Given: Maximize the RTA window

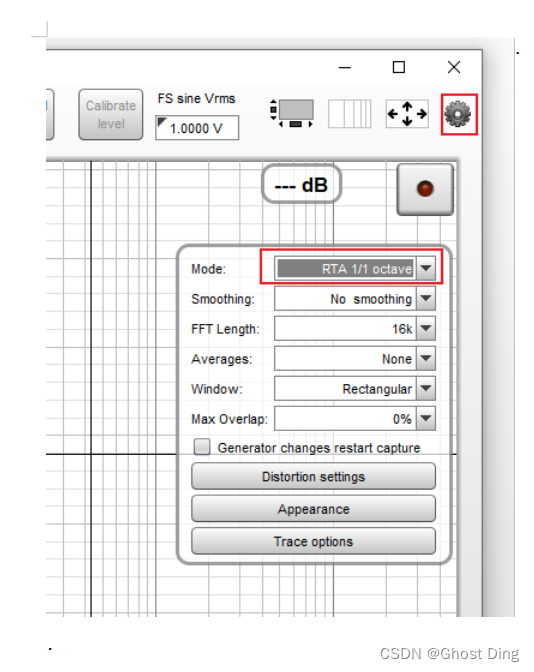Looking at the screenshot, I should [399, 67].
